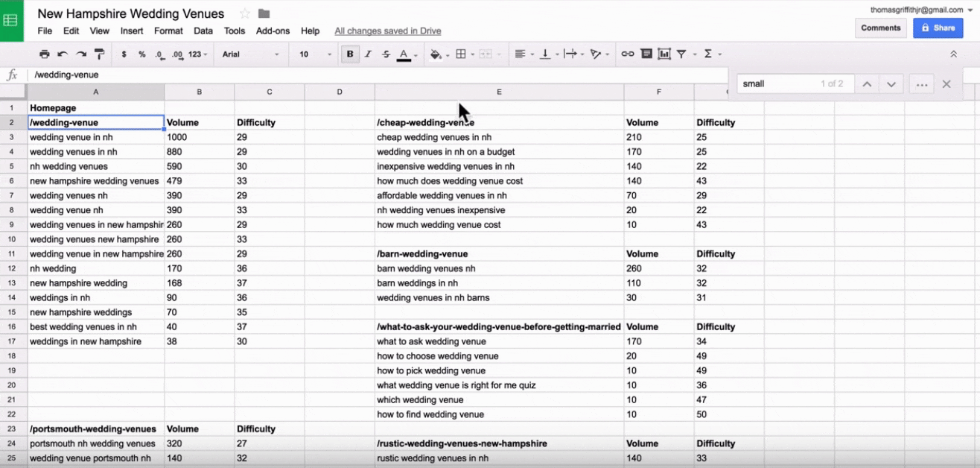Select the Paint format roller tool
980x468 pixels.
click(99, 54)
